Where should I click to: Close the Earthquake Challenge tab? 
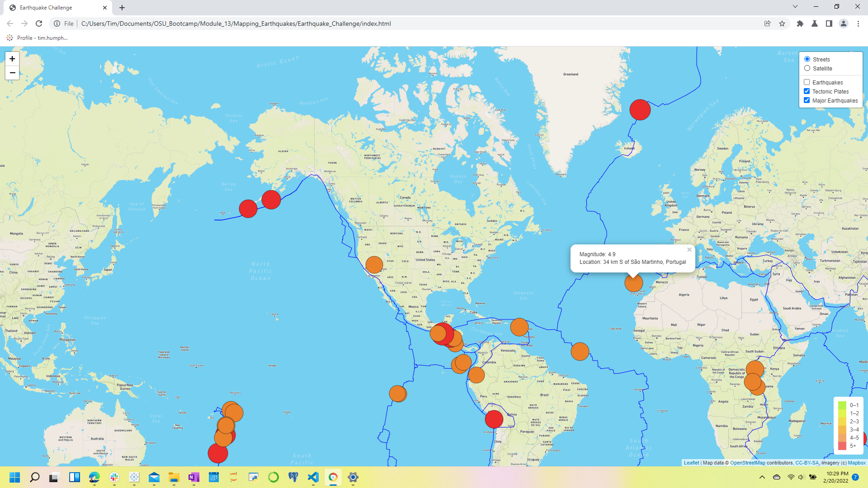click(x=105, y=8)
